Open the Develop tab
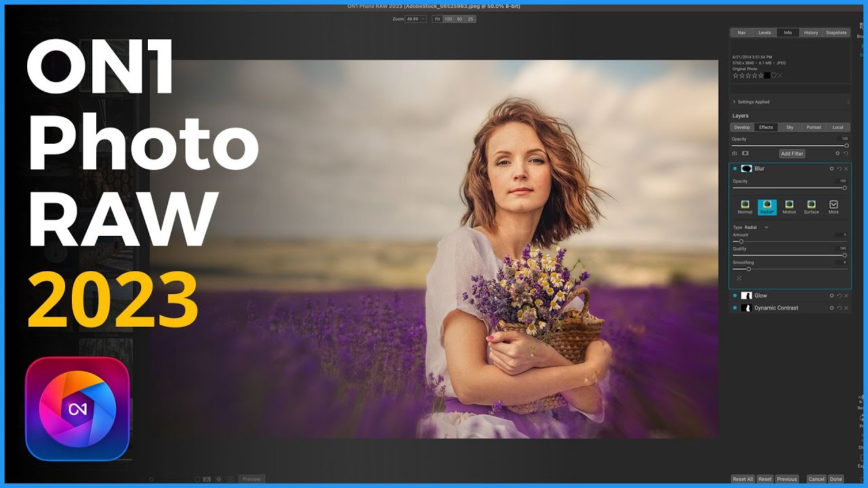Image resolution: width=868 pixels, height=488 pixels. [x=742, y=127]
